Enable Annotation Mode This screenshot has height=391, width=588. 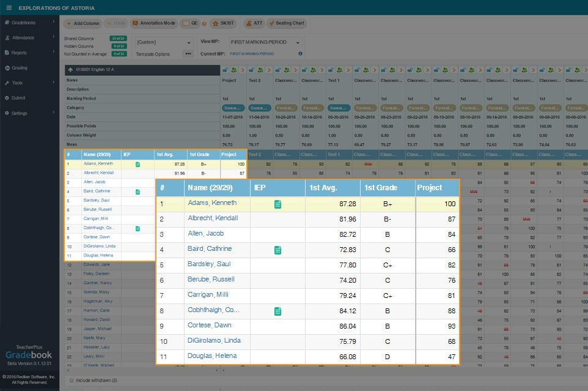pyautogui.click(x=154, y=23)
